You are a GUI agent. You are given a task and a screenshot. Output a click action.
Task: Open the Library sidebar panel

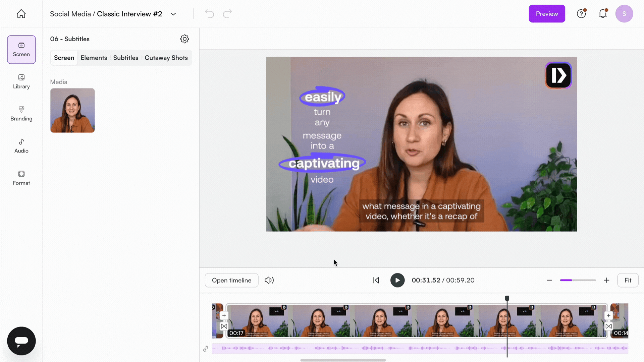pos(21,81)
